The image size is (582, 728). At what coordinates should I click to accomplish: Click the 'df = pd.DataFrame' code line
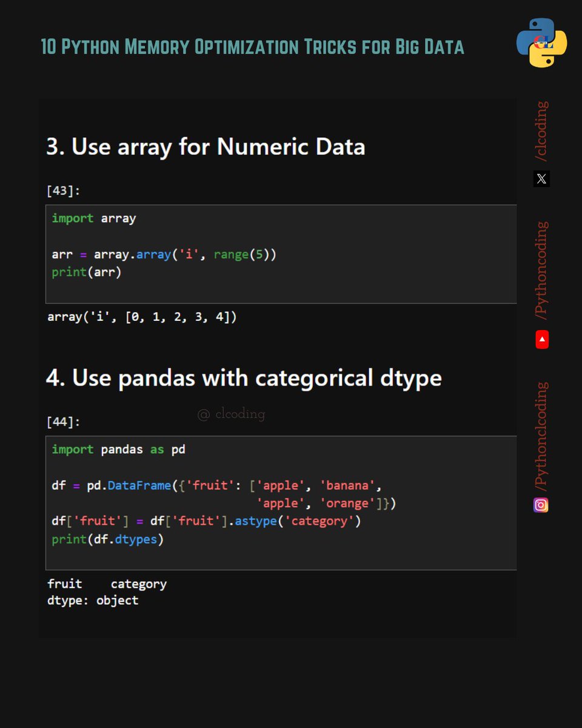(217, 486)
